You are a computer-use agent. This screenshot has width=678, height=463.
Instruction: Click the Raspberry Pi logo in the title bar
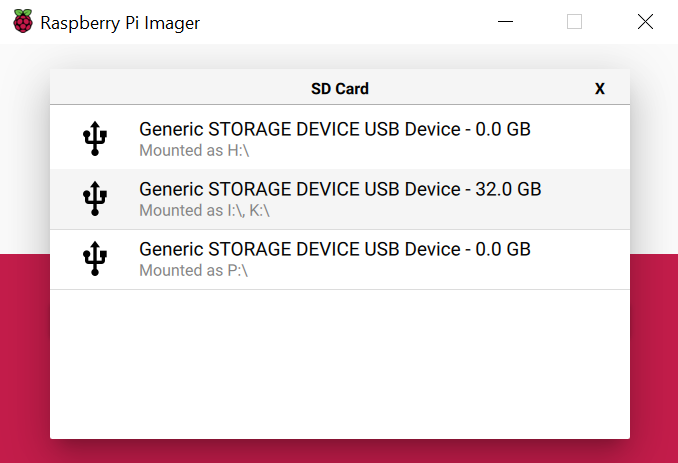coord(23,21)
